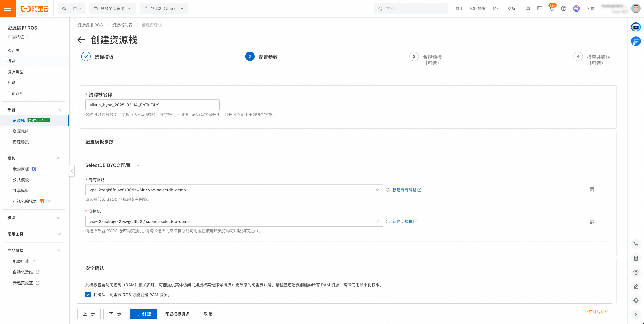Expand right rail with arrow icon
644x324 pixels.
pos(636,314)
